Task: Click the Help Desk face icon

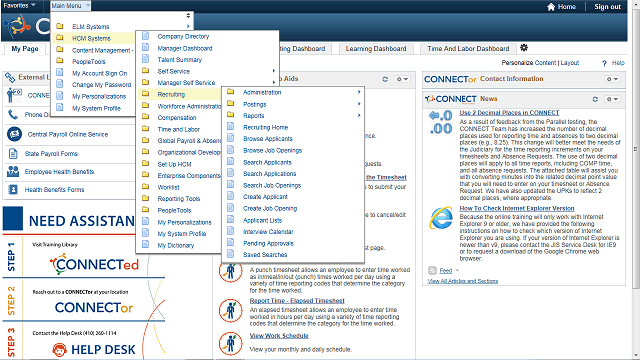Action: point(60,350)
